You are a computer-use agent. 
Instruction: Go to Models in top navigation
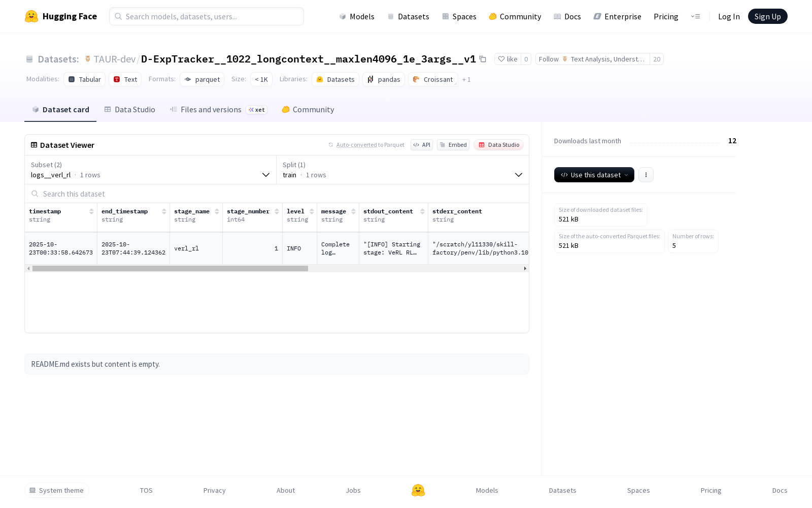(356, 16)
